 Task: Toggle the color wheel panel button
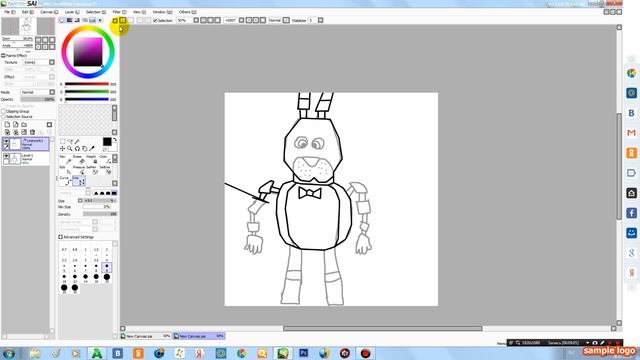click(62, 20)
